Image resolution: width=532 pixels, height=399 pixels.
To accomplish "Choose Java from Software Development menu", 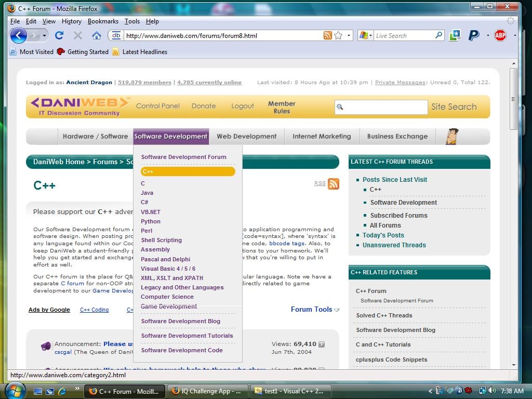I will pos(147,193).
